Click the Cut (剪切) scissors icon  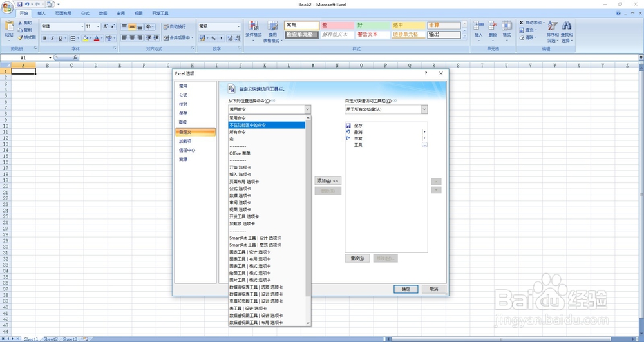[20, 23]
